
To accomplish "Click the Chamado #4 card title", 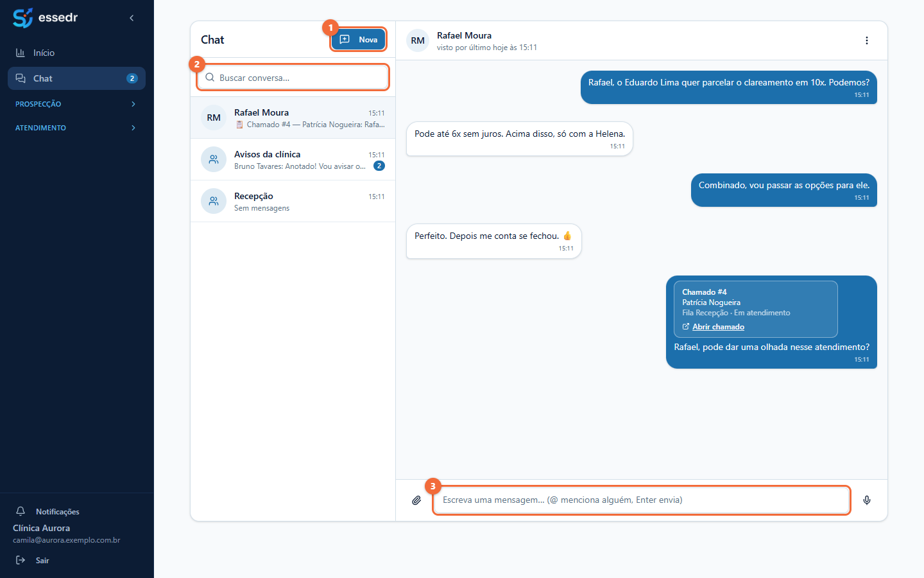I will (x=705, y=292).
